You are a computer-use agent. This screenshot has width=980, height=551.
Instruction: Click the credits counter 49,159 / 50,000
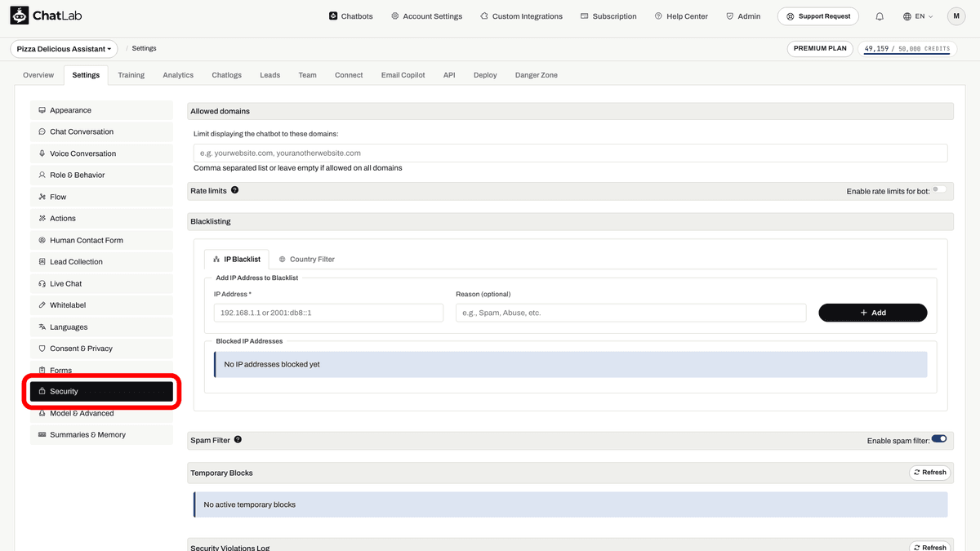[x=906, y=49]
